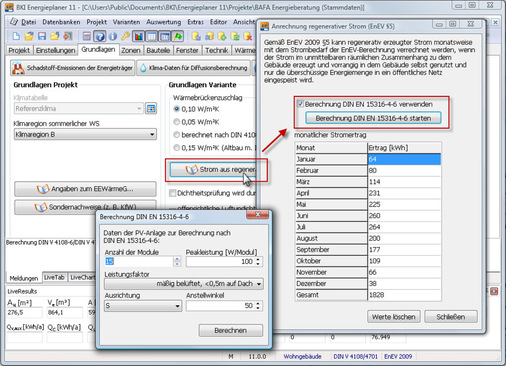Select the Januar Ertrag cell showing 64
Screen dimensions: 506x366
point(404,159)
